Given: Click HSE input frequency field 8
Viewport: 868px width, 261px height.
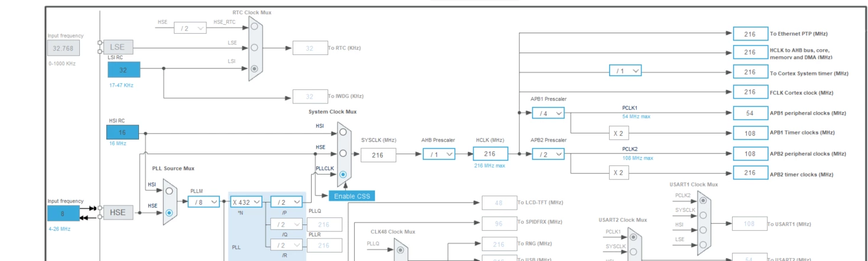Looking at the screenshot, I should pos(63,213).
